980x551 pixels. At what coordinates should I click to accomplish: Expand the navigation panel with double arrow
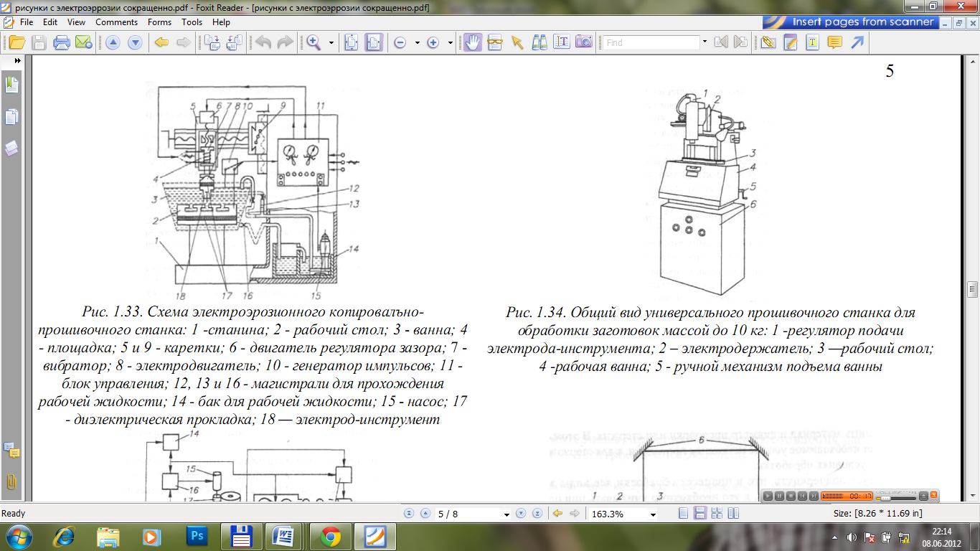click(16, 62)
